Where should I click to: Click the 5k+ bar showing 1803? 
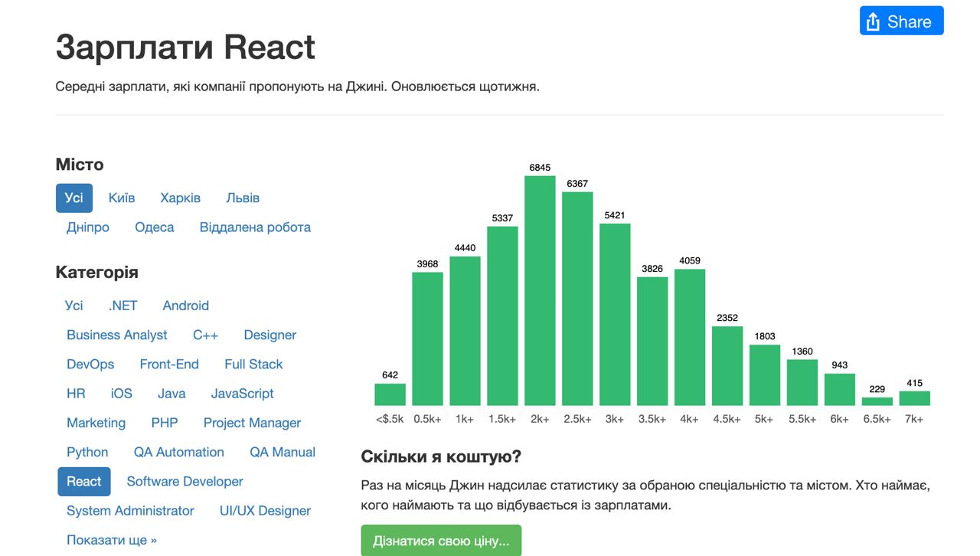[x=765, y=375]
